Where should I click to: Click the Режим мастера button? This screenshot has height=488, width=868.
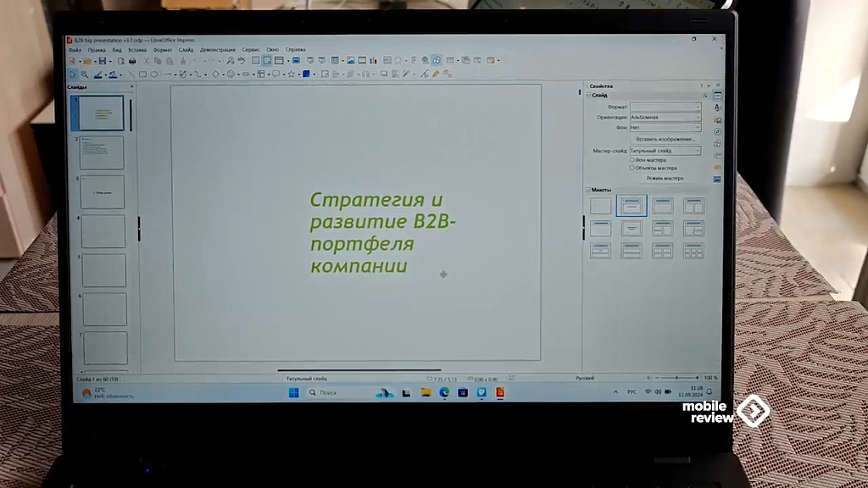coord(665,178)
